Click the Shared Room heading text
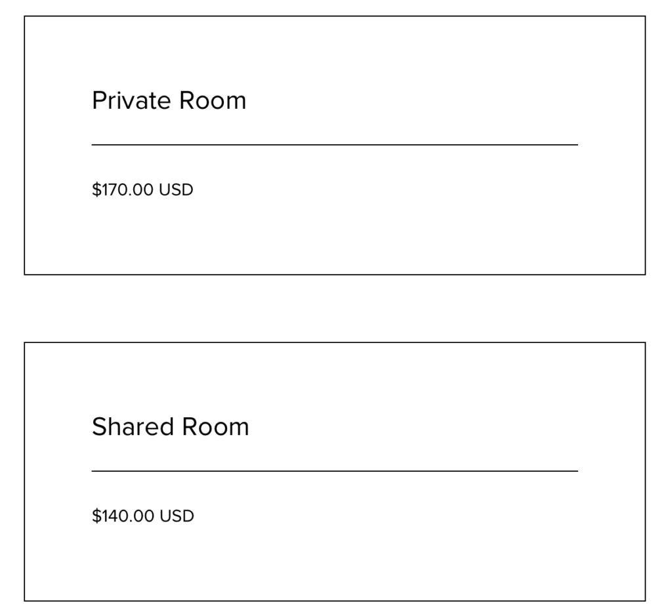The height and width of the screenshot is (616, 672). click(x=170, y=426)
